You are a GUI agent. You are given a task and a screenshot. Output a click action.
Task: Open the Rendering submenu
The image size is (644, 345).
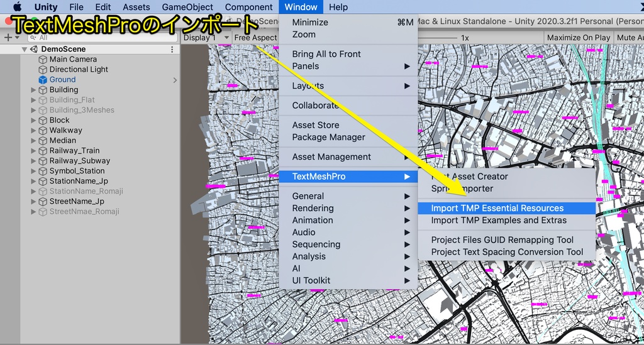point(348,208)
